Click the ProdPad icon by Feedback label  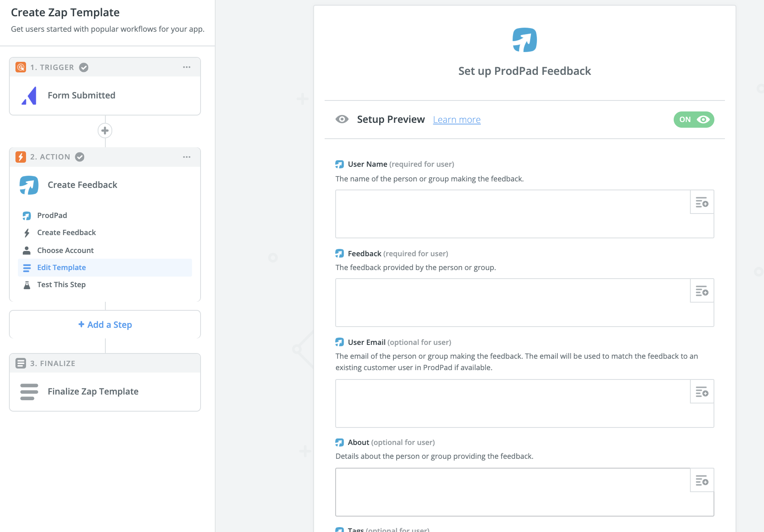pyautogui.click(x=340, y=254)
